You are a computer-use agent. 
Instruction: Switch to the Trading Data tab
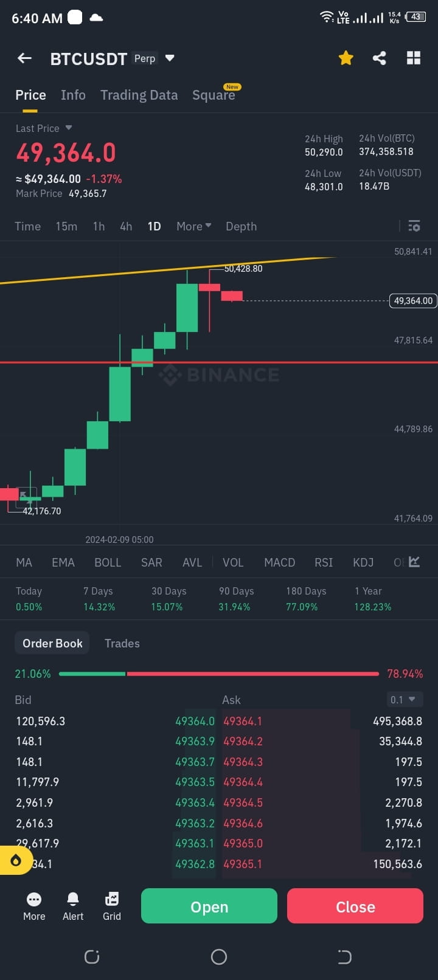(x=139, y=95)
